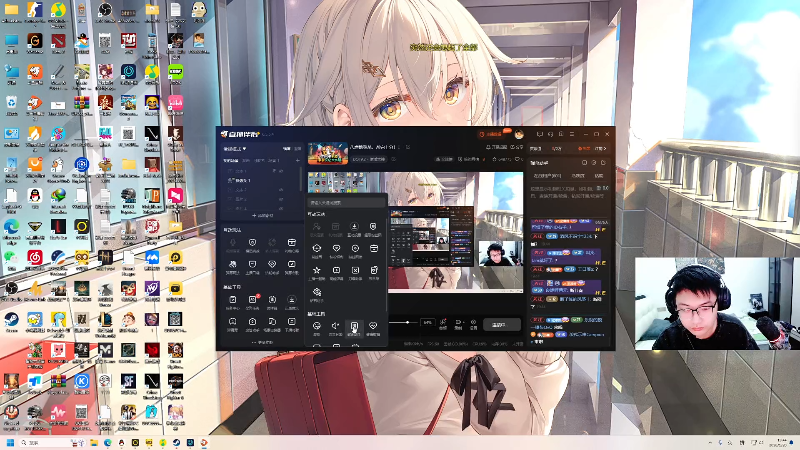The width and height of the screenshot is (800, 450).
Task: Open the Dota 2 shortcut on desktop
Action: 58,41
